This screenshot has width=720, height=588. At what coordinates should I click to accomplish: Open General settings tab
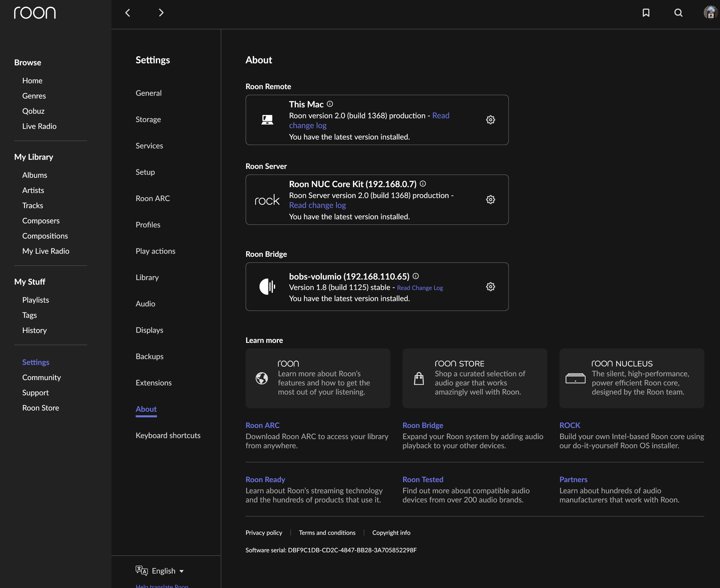pyautogui.click(x=149, y=93)
